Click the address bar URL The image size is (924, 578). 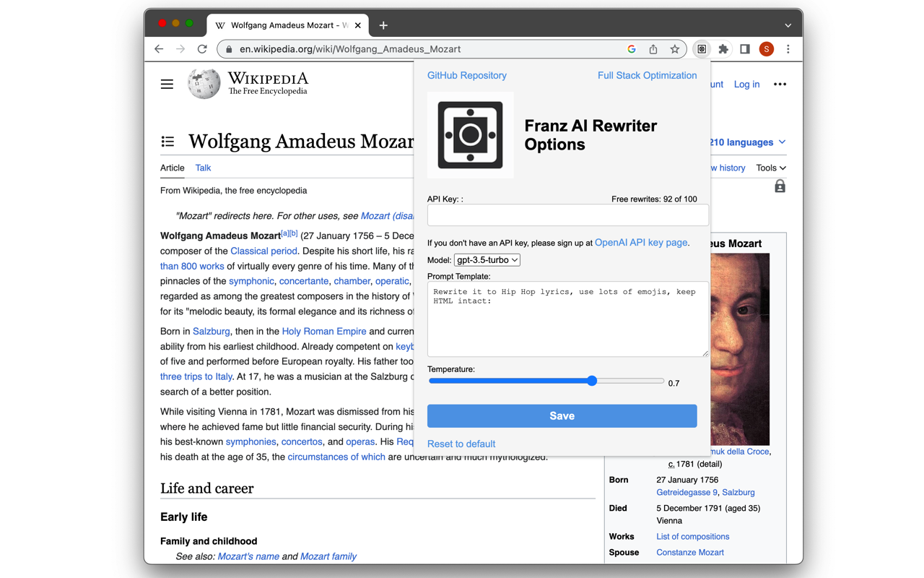pyautogui.click(x=350, y=49)
